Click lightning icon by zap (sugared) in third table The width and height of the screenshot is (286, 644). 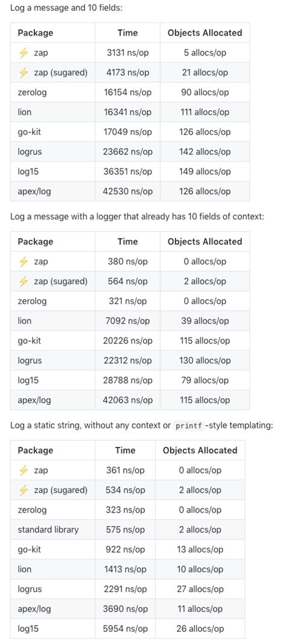(x=24, y=490)
